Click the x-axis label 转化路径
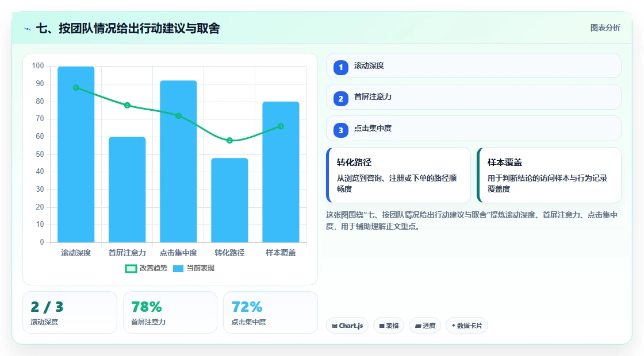Image resolution: width=644 pixels, height=356 pixels. pyautogui.click(x=229, y=253)
